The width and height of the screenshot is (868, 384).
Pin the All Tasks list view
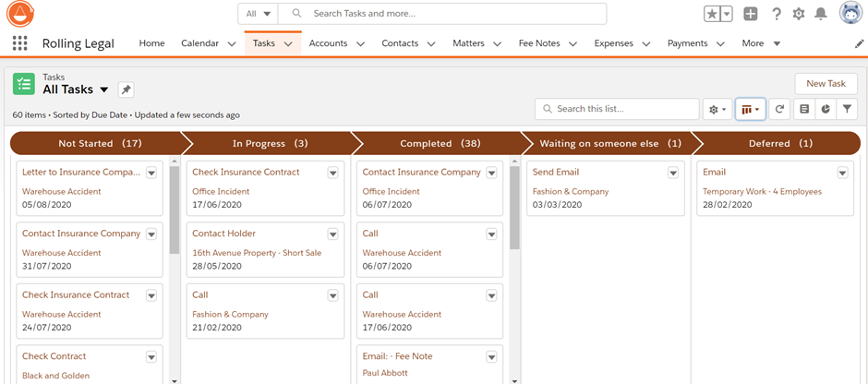click(x=126, y=90)
